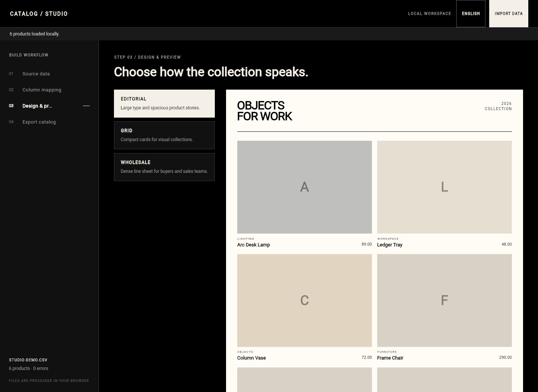538x392 pixels.
Task: Select the Editorial template option
Action: tap(164, 103)
